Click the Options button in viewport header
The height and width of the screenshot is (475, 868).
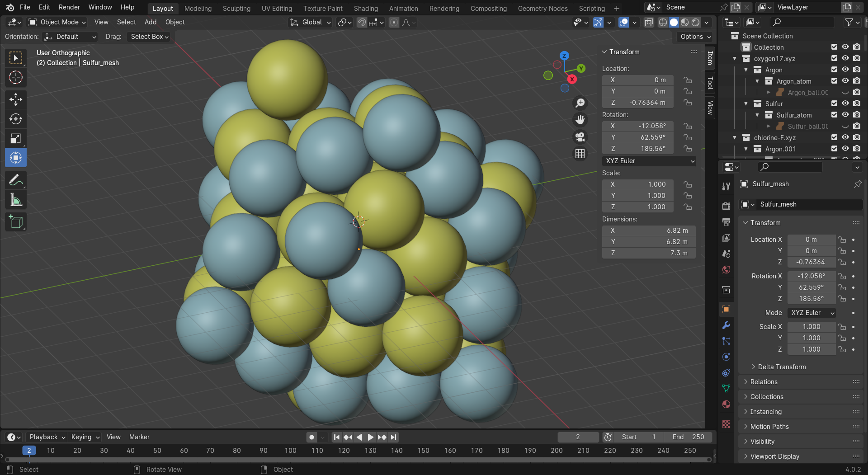pos(695,37)
